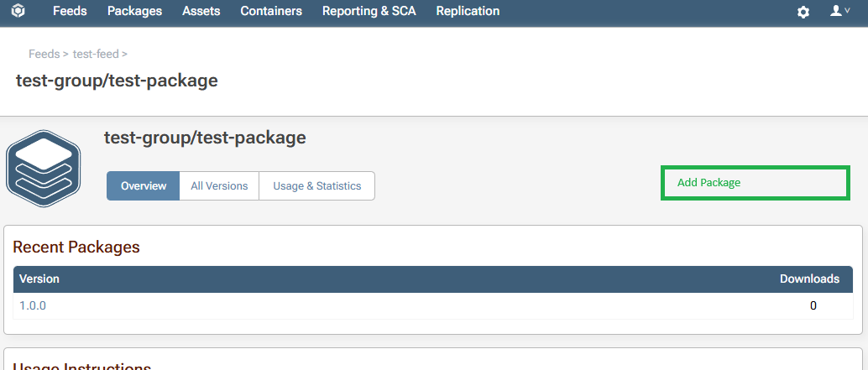This screenshot has height=370, width=868.
Task: Go to Packages in the navigation bar
Action: click(x=134, y=12)
